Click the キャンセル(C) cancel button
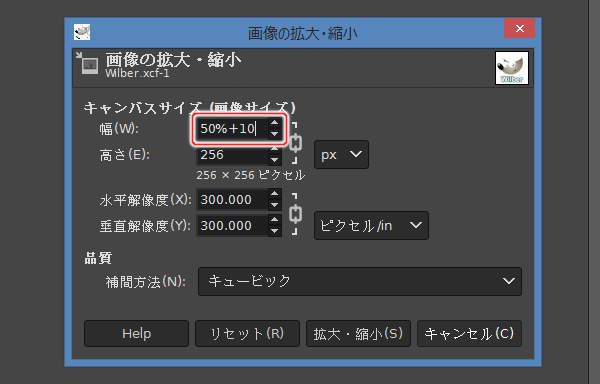The image size is (600, 384). 469,334
